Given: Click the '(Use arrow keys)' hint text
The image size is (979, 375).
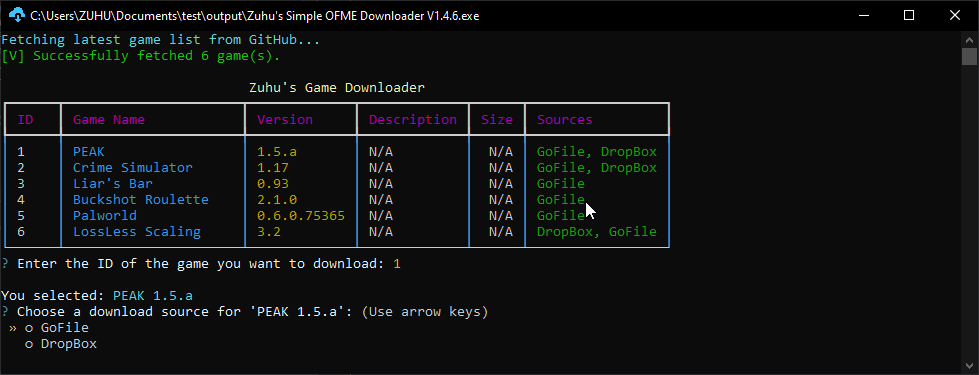Looking at the screenshot, I should coord(425,311).
